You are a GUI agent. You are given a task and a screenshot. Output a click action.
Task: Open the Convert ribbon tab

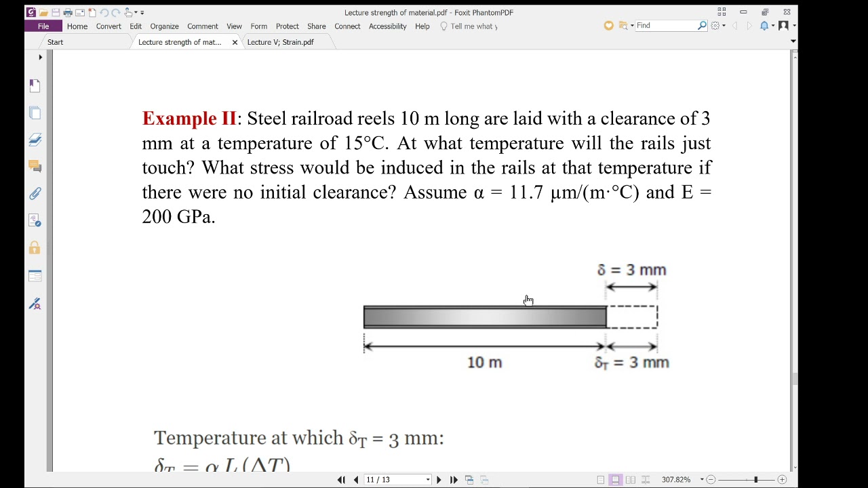point(108,26)
